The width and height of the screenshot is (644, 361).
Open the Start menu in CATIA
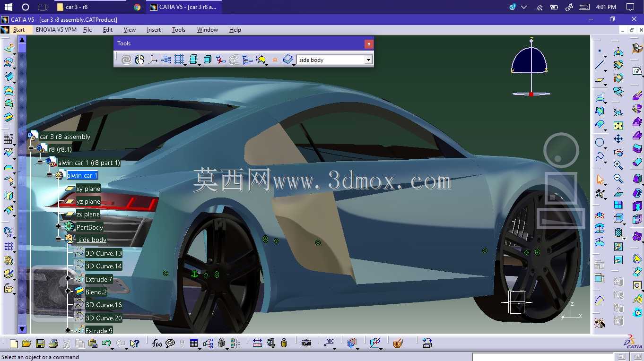pos(19,30)
